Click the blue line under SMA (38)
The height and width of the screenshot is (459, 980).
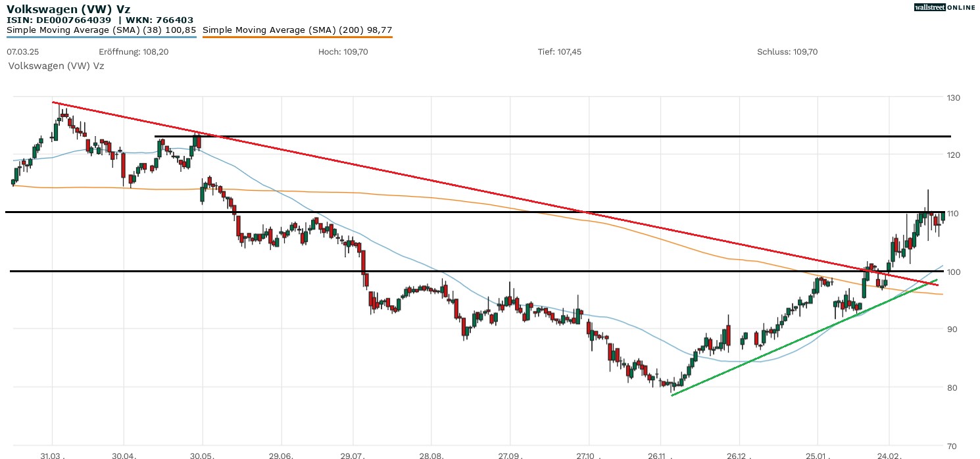(x=101, y=37)
